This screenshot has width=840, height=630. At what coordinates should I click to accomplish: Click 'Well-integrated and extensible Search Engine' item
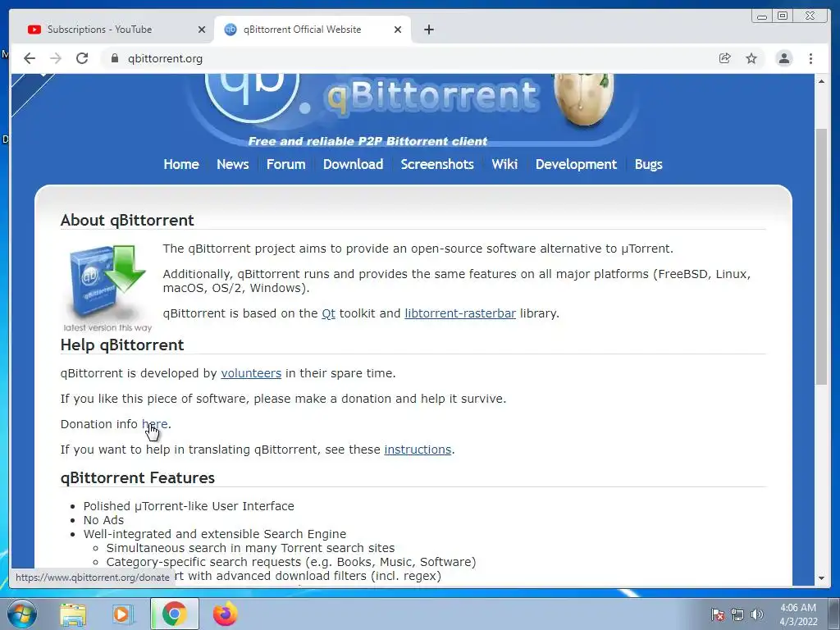(x=215, y=534)
